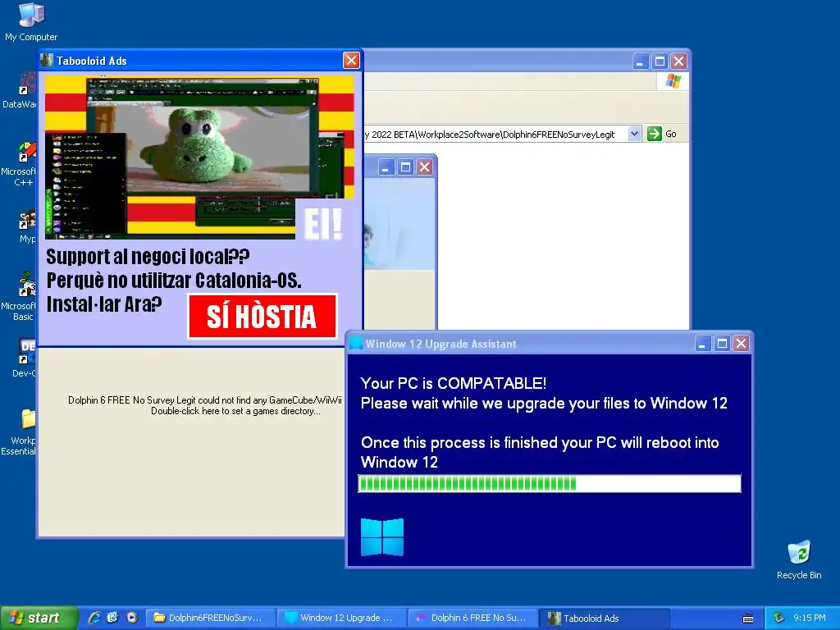The height and width of the screenshot is (630, 840).
Task: Click the red SÍ HÒSTIA button
Action: click(262, 316)
